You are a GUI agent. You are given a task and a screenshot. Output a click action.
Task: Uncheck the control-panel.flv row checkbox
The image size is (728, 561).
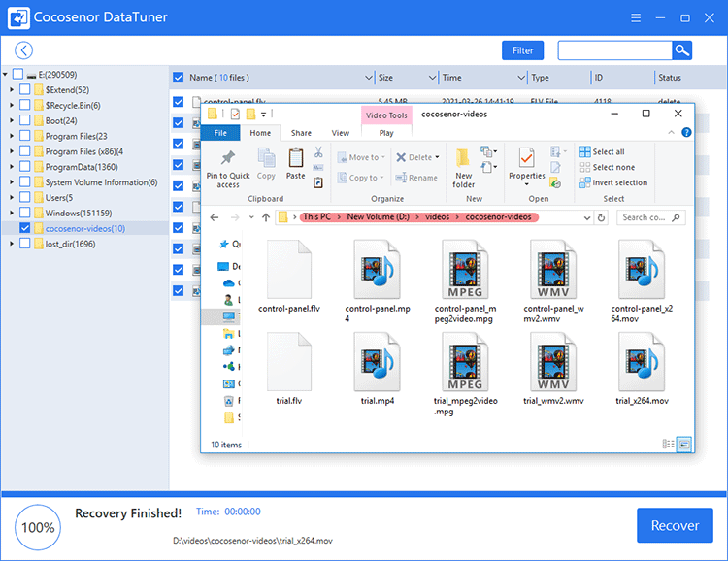(x=179, y=102)
